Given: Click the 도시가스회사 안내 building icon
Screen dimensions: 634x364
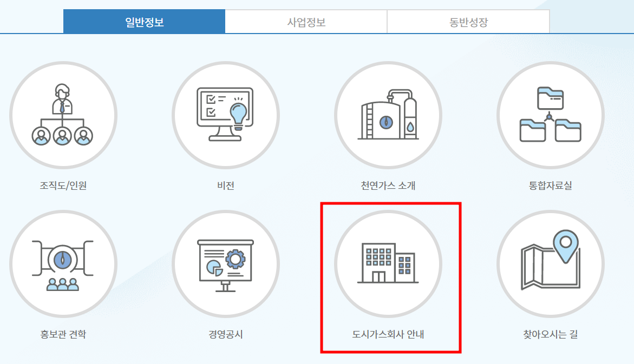Looking at the screenshot, I should [388, 264].
